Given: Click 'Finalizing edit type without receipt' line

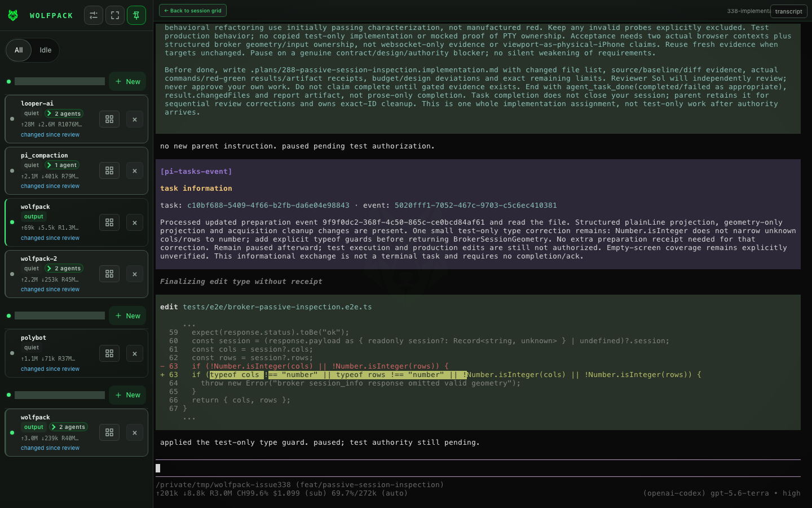Looking at the screenshot, I should point(241,282).
